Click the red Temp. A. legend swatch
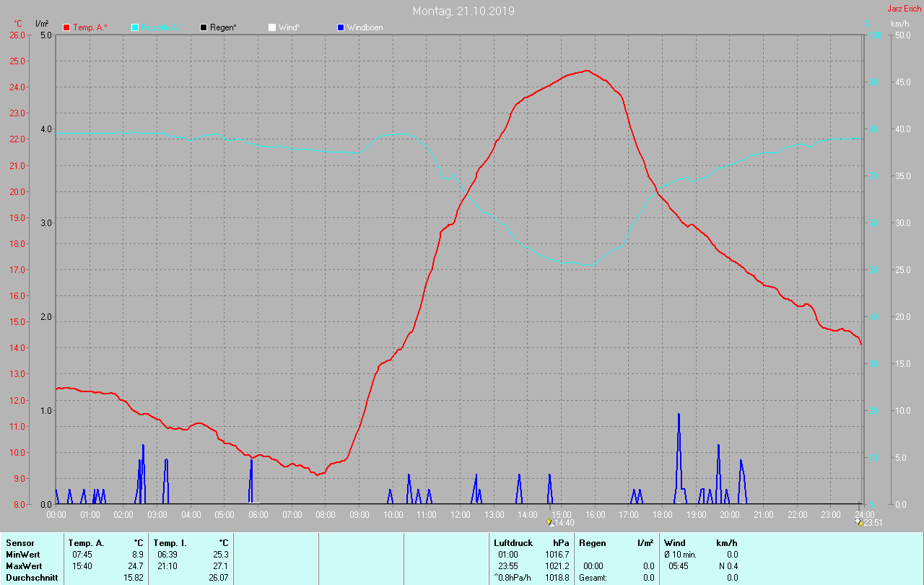This screenshot has width=924, height=585. [66, 27]
